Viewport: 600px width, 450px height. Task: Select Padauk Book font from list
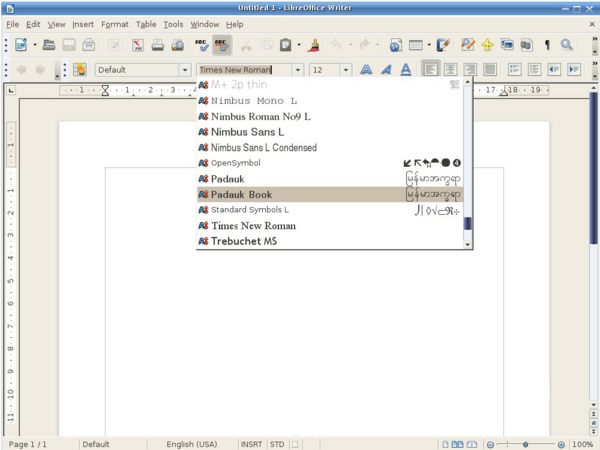[x=241, y=194]
